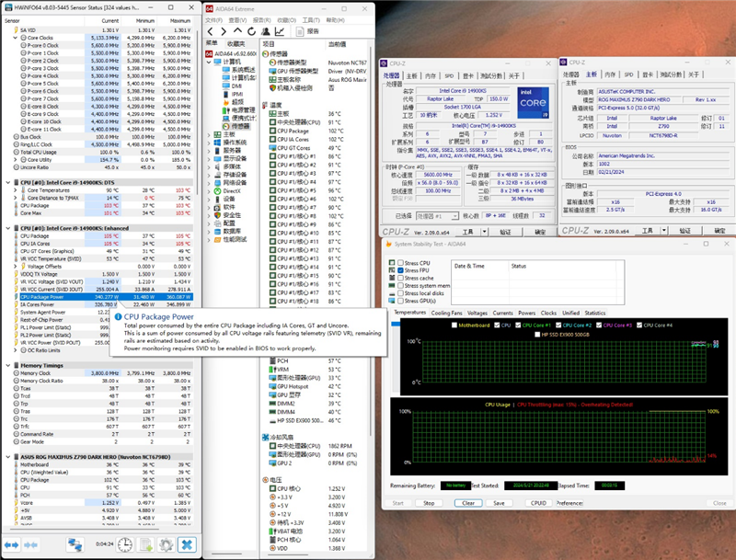Expand the 主板 tree node in AIDA64
Screen dimensions: 736x560
tap(210, 134)
